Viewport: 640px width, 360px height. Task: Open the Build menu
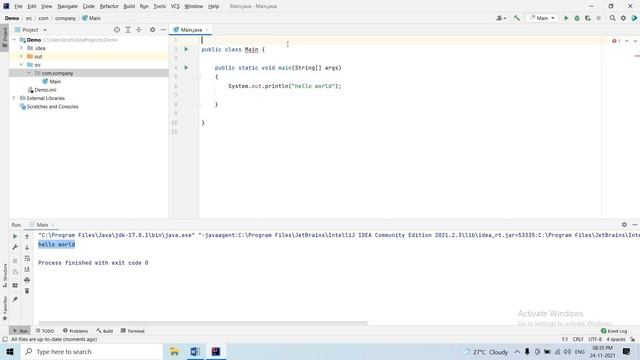(129, 6)
